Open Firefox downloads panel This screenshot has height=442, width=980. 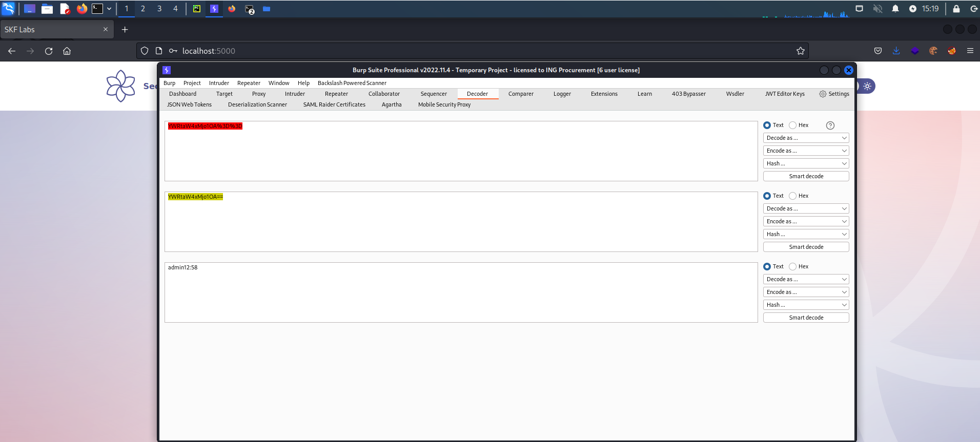[x=896, y=51]
